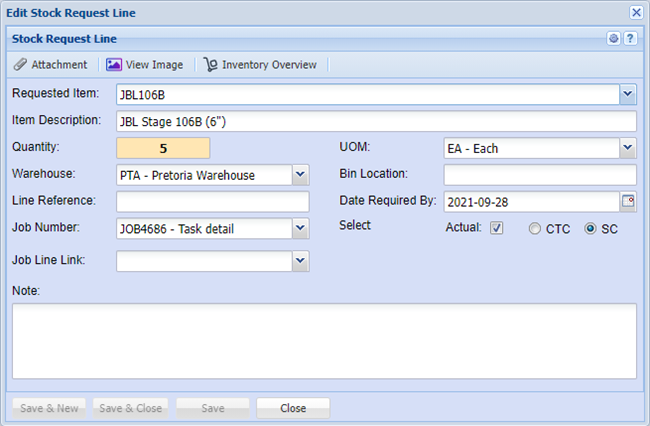Image resolution: width=650 pixels, height=426 pixels.
Task: Toggle the Actual checkbox
Action: click(497, 228)
